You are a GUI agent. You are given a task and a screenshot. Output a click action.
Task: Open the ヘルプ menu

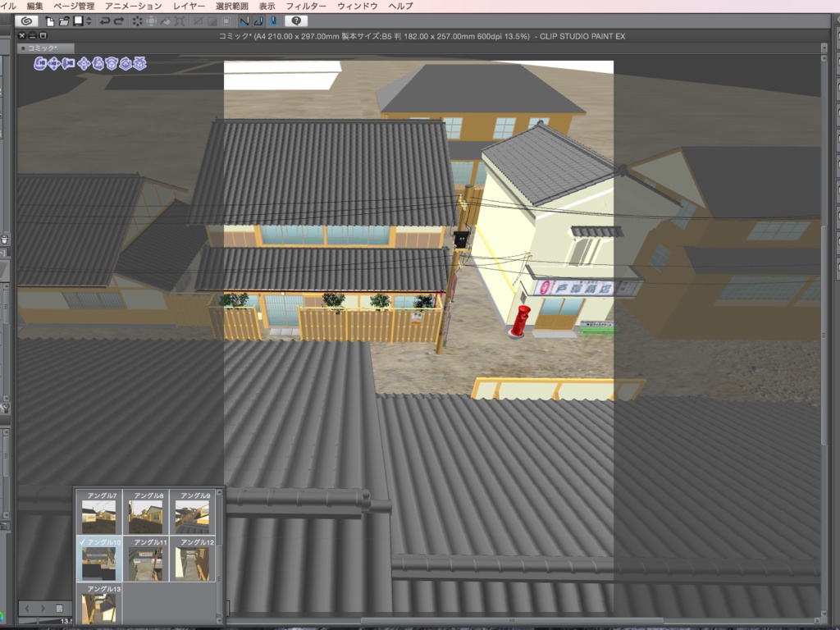400,6
